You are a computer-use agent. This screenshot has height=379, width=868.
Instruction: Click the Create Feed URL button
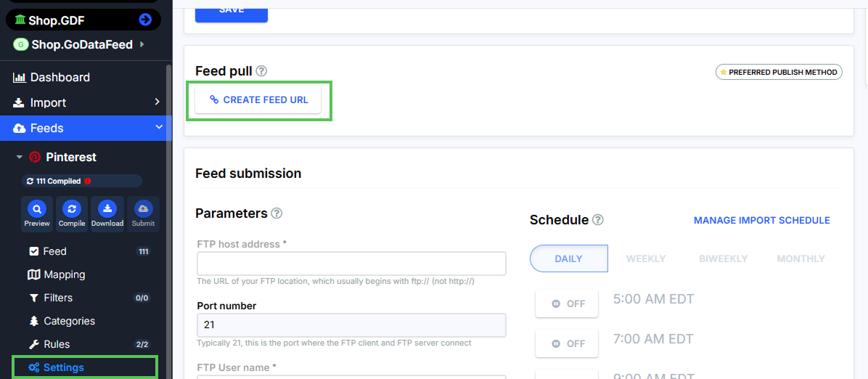pyautogui.click(x=258, y=100)
